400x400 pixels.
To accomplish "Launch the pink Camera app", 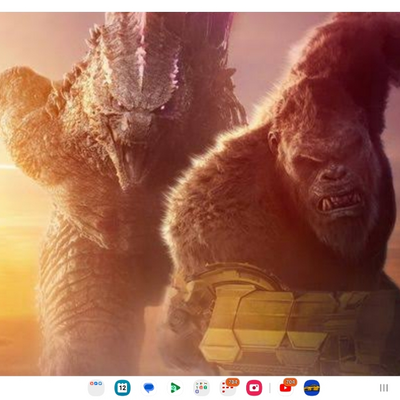I will point(254,388).
